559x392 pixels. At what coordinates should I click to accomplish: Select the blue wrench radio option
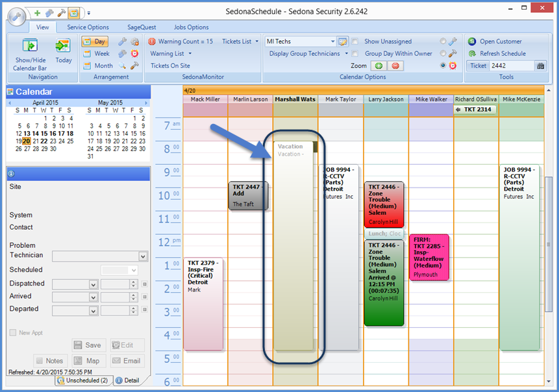443,42
